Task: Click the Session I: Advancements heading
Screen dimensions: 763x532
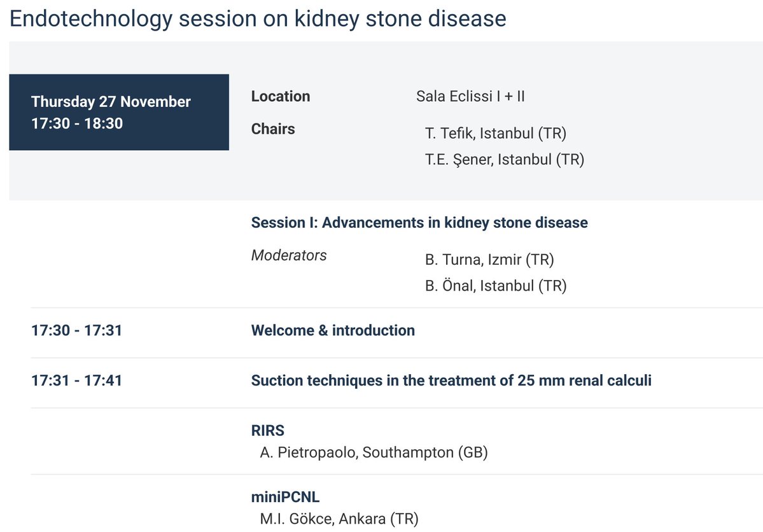Action: (419, 223)
